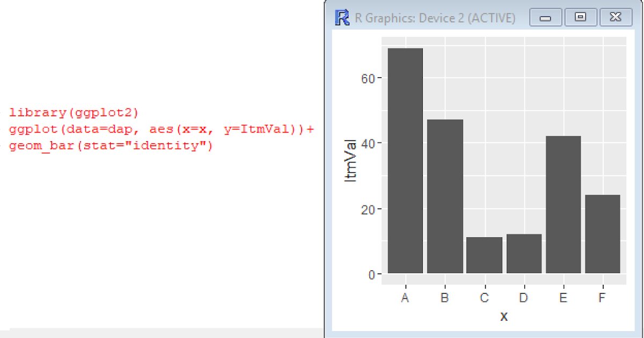644x338 pixels.
Task: Click the R logo in the title bar
Action: pyautogui.click(x=342, y=17)
